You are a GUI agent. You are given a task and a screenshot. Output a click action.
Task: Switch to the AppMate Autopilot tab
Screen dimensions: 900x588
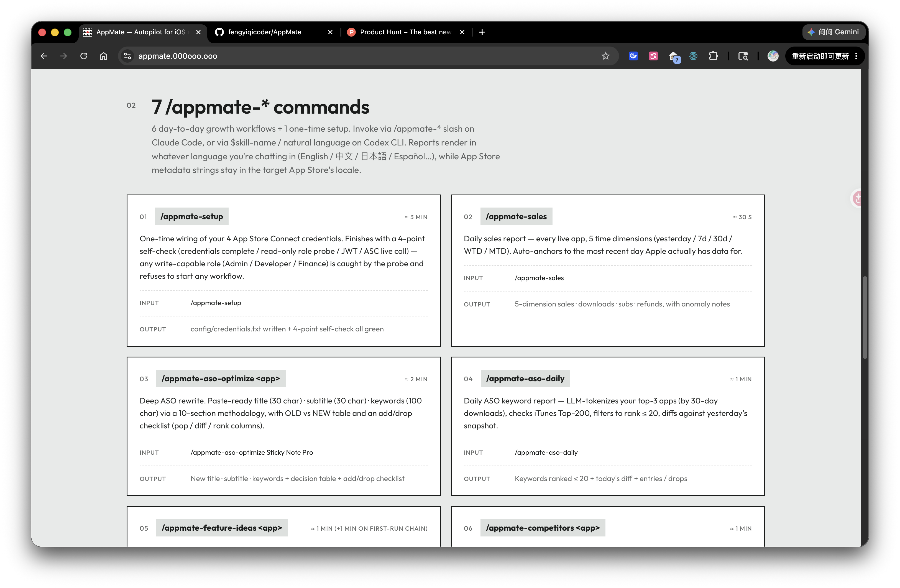tap(142, 32)
